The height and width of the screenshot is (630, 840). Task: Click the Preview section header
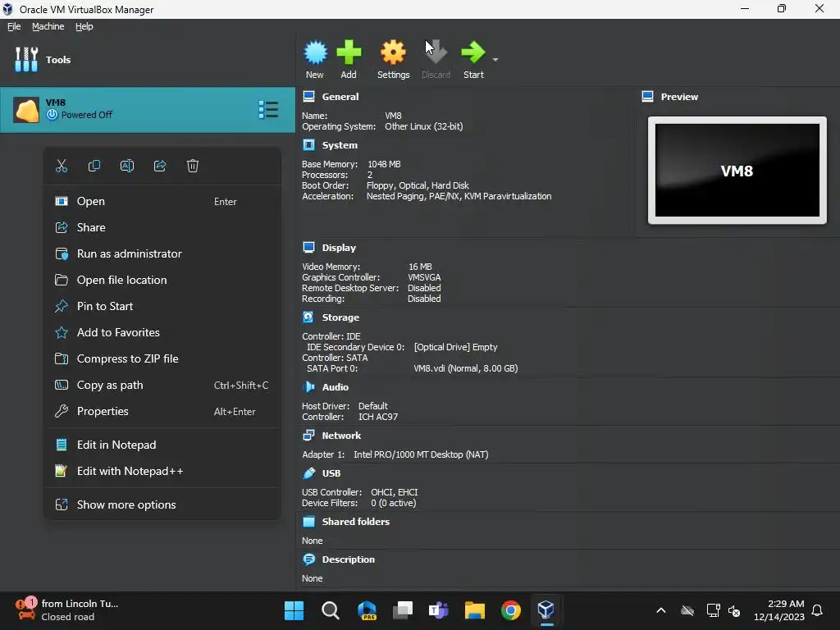coord(679,97)
